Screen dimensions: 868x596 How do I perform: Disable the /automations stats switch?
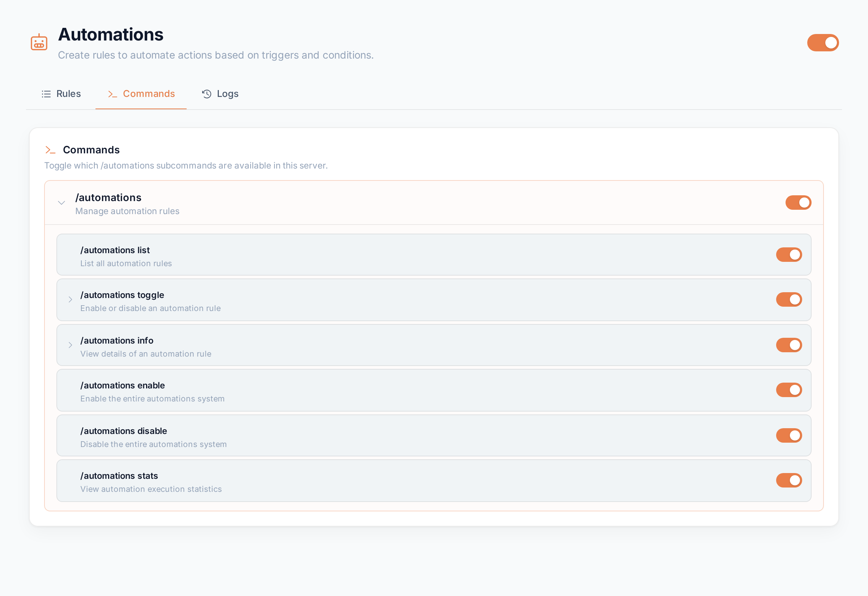pyautogui.click(x=789, y=480)
